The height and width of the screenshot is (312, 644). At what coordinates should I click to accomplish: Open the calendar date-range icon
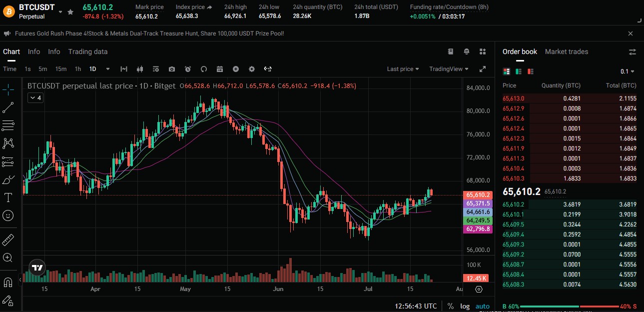(220, 69)
